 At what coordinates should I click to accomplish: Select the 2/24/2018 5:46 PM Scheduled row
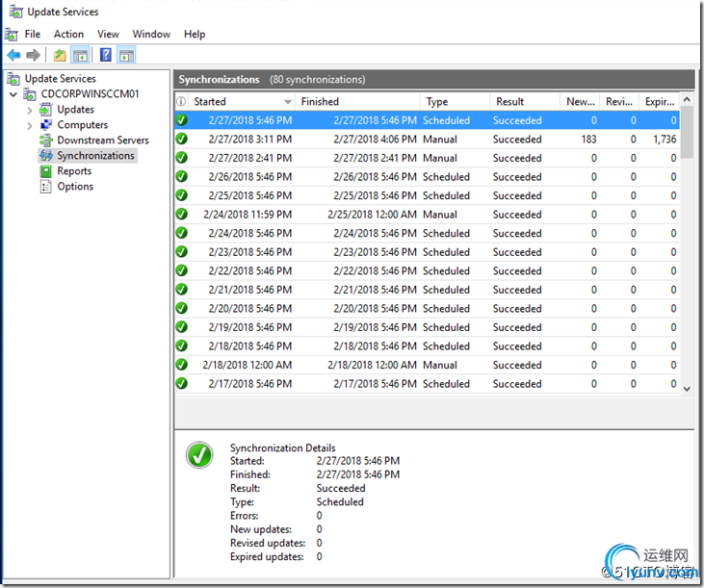[427, 233]
